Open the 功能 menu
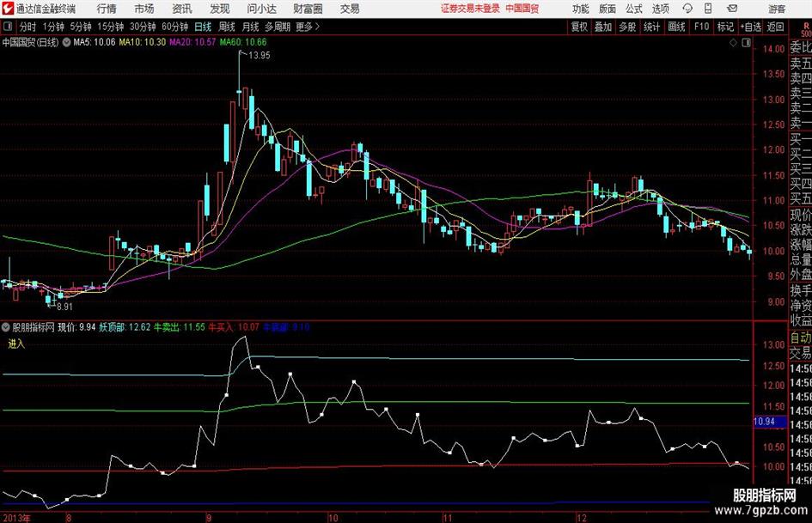The height and width of the screenshot is (523, 812). pyautogui.click(x=581, y=9)
